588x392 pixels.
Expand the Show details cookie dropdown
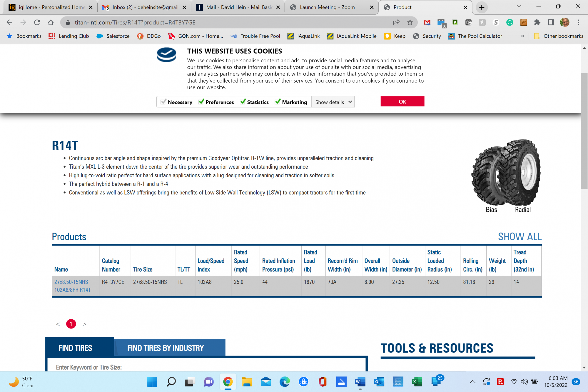click(x=333, y=102)
